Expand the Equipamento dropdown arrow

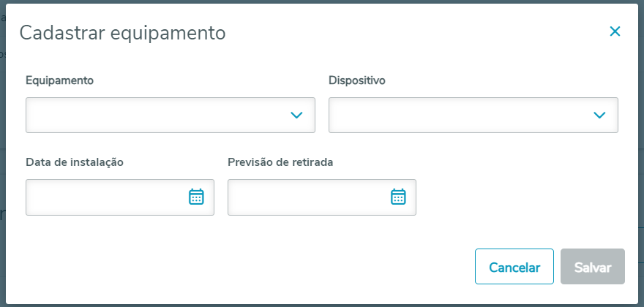pyautogui.click(x=296, y=115)
